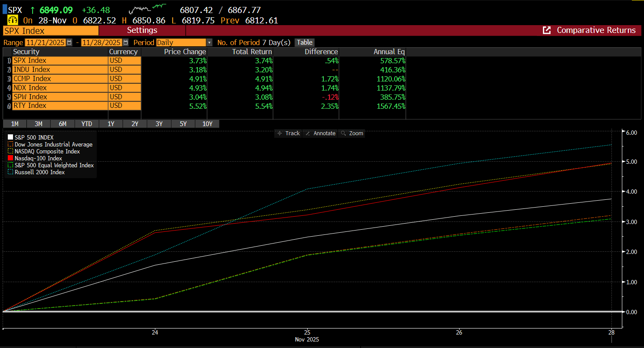The image size is (644, 348).
Task: Select the 5Y range tab
Action: 183,124
